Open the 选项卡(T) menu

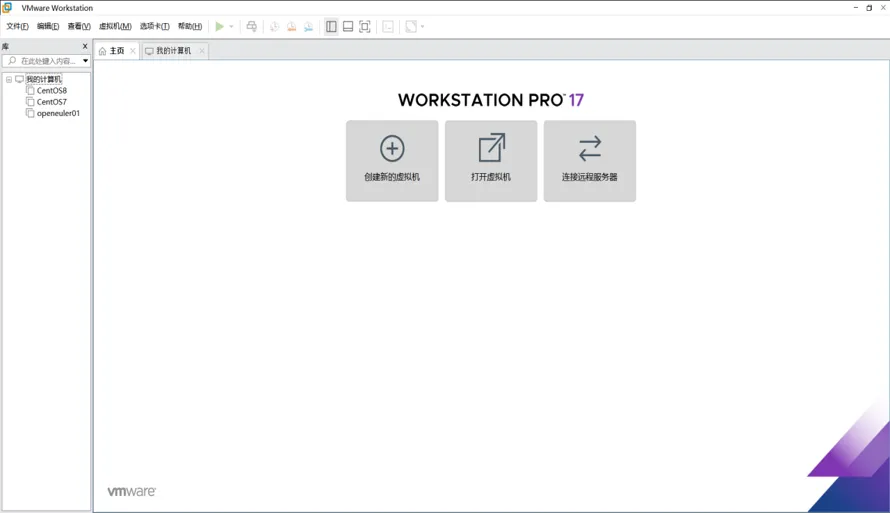coord(154,26)
